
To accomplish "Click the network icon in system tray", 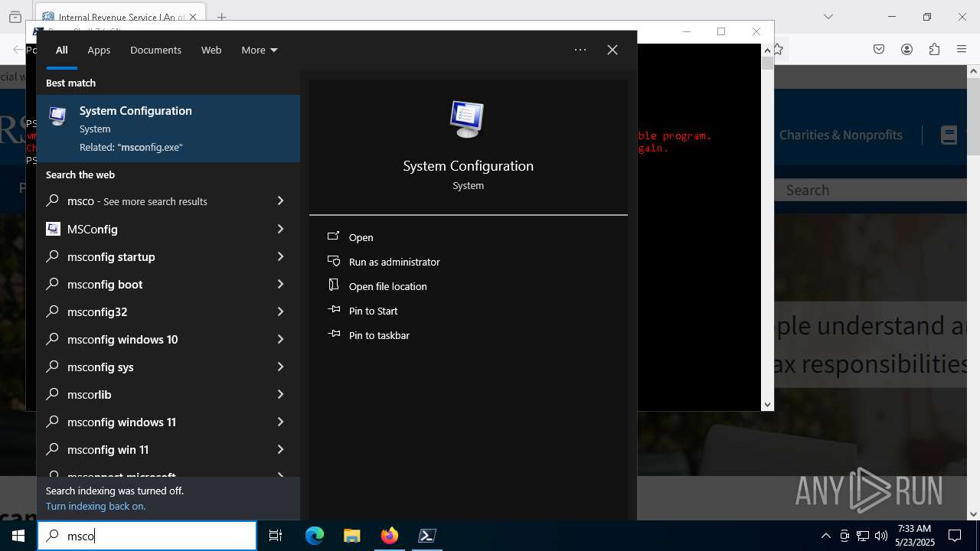I will coord(863,536).
